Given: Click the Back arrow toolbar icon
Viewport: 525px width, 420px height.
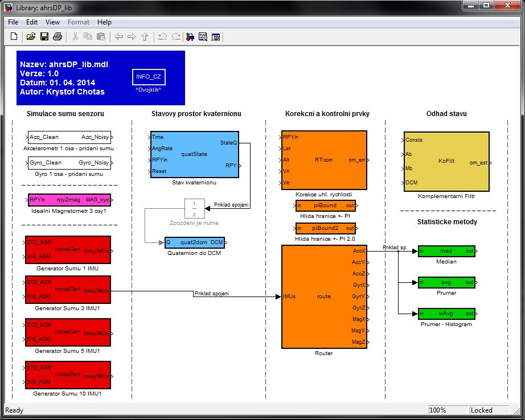Looking at the screenshot, I should point(119,36).
